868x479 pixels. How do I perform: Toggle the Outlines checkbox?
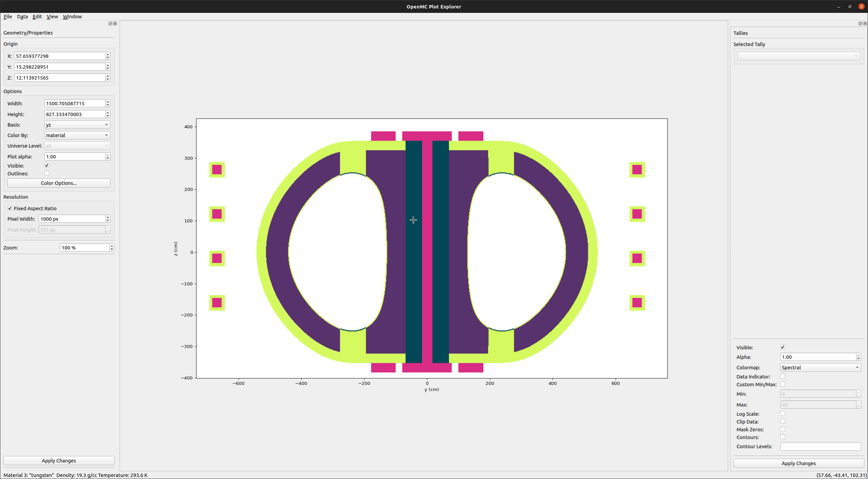tap(47, 173)
